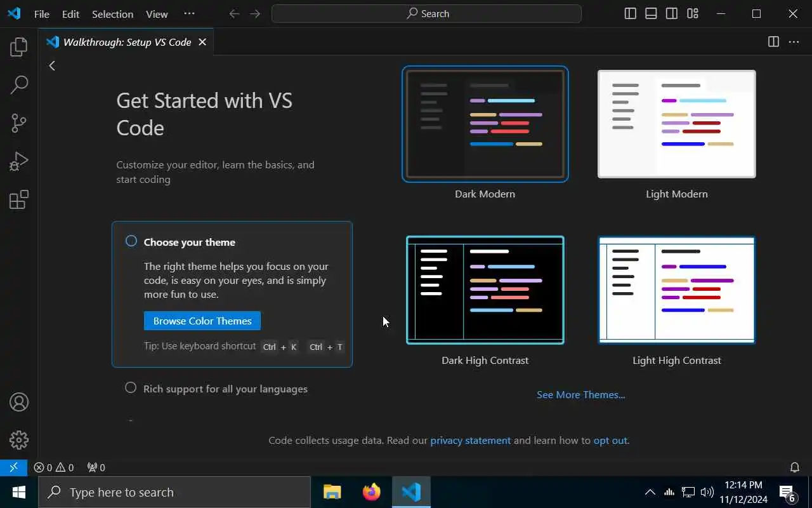Open the Search view in activity bar
Viewport: 812px width, 508px height.
19,84
